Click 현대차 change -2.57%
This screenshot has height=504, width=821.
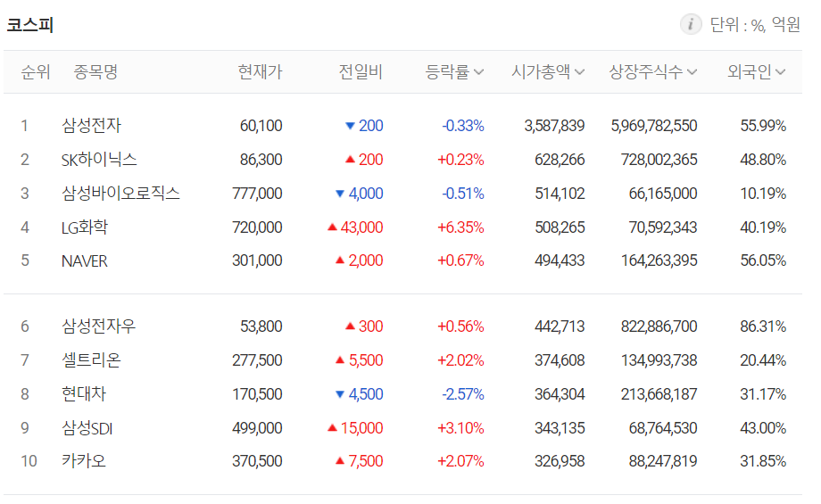[463, 394]
